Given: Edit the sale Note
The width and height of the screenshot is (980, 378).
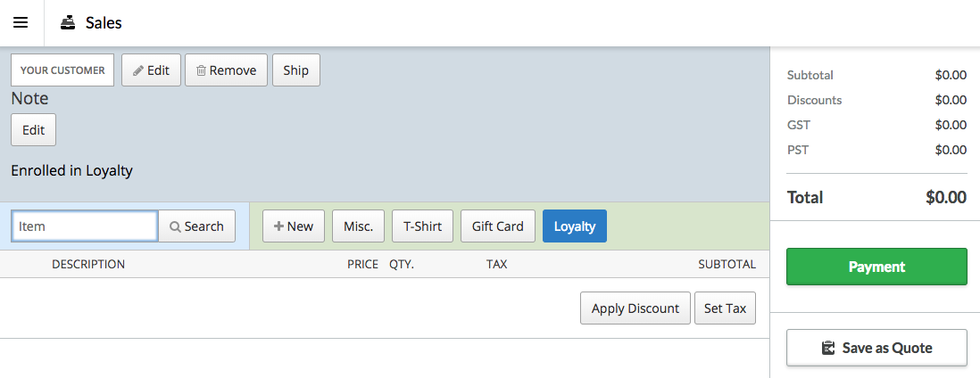Looking at the screenshot, I should pos(33,130).
